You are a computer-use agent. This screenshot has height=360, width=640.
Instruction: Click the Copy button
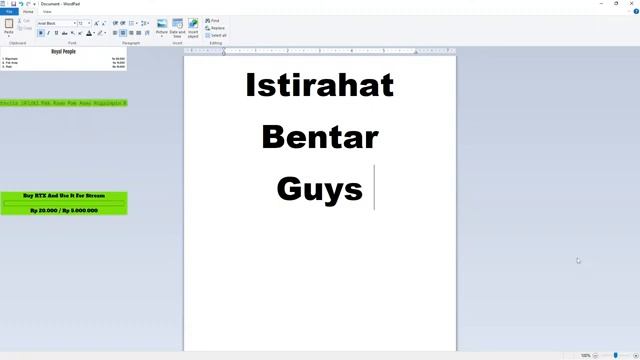pyautogui.click(x=25, y=28)
